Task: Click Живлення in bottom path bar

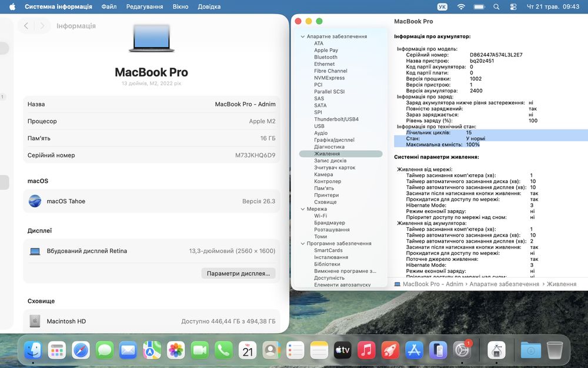Action: (562, 284)
